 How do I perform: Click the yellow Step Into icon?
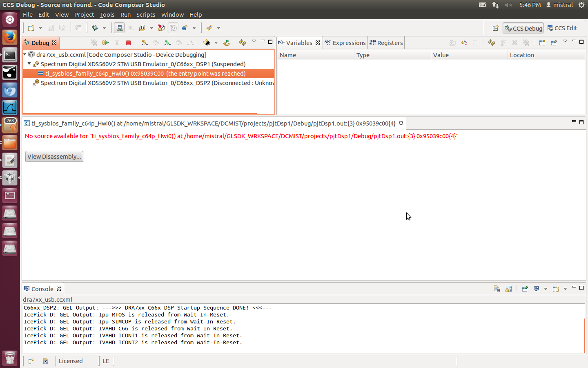coord(144,43)
